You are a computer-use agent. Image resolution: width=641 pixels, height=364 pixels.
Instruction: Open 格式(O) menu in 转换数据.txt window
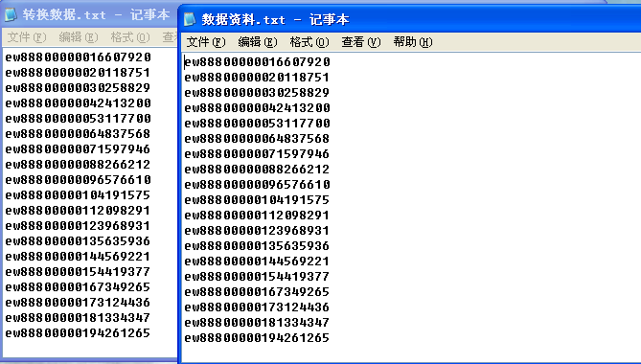click(130, 37)
